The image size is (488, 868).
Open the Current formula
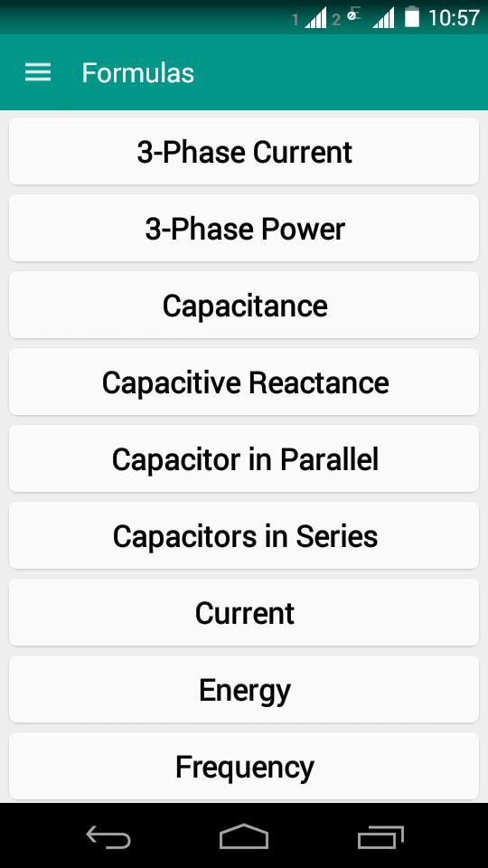click(244, 613)
